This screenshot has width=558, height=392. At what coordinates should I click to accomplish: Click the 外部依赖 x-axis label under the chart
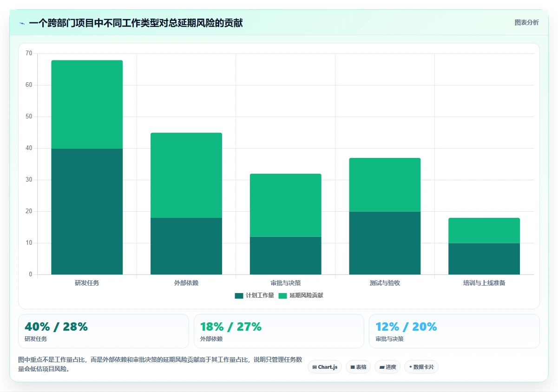(x=186, y=283)
